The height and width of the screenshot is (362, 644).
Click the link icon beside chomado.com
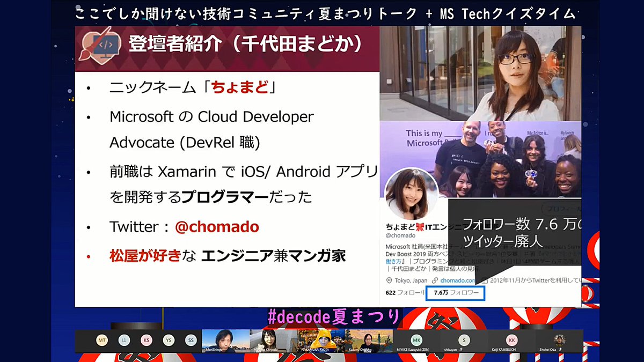click(x=435, y=280)
